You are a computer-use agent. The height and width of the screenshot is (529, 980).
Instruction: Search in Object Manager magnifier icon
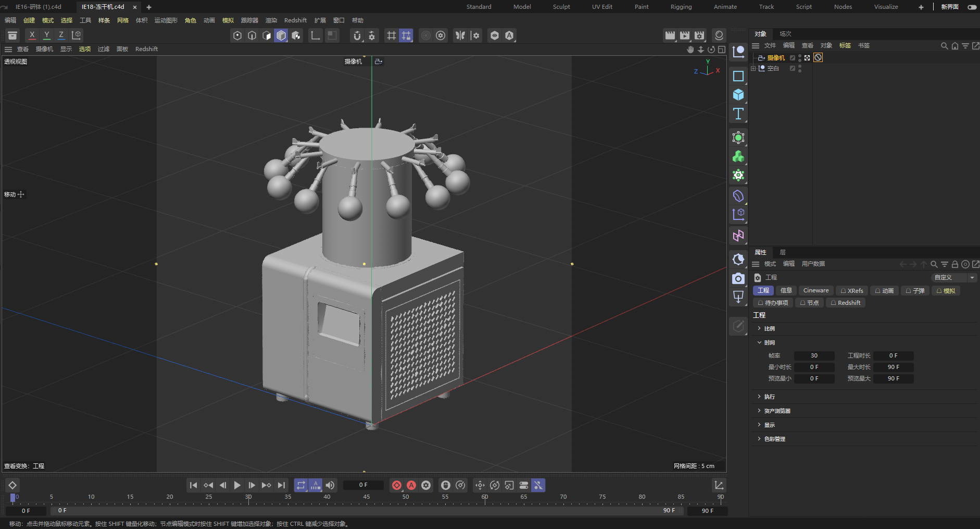point(944,46)
